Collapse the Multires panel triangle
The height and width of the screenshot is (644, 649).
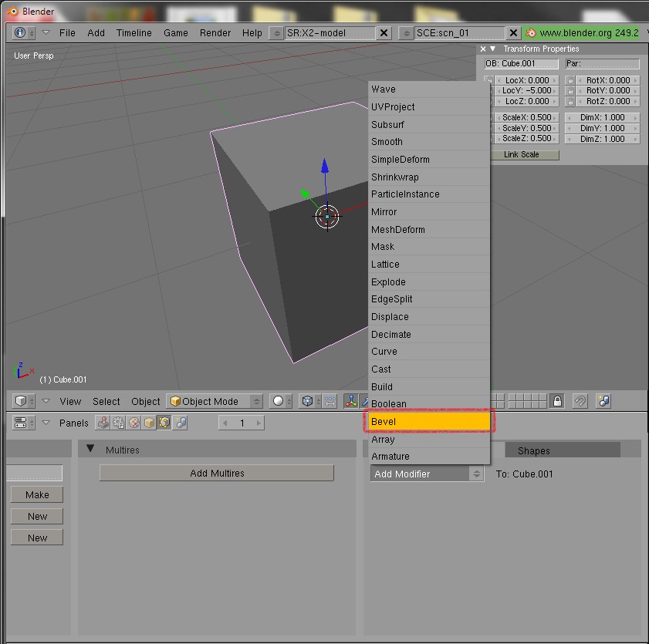(90, 449)
